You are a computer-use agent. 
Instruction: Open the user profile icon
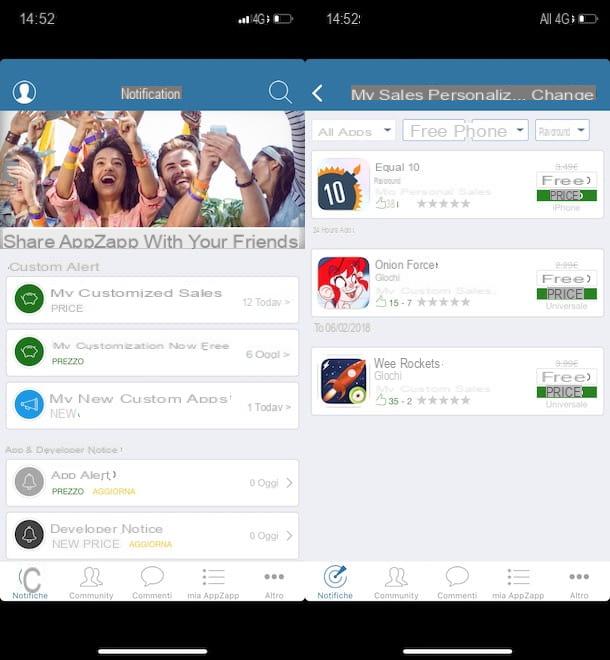click(x=24, y=92)
